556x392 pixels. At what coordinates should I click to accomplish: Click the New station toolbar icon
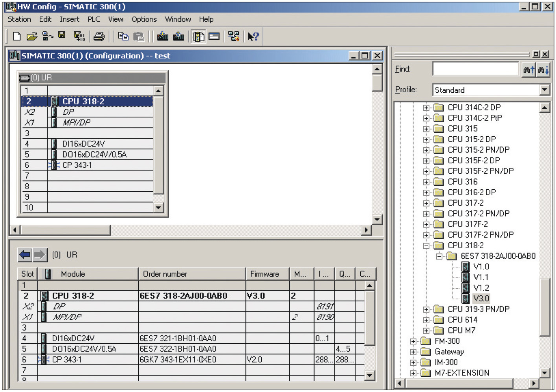[x=17, y=37]
